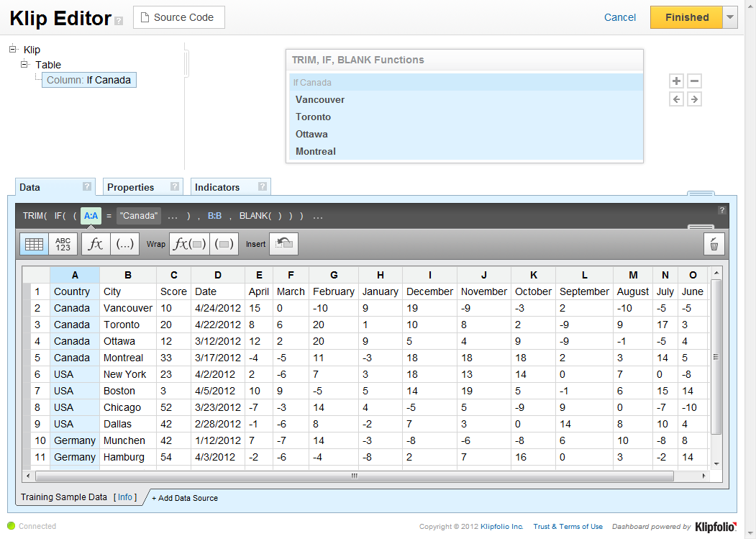Click the Cancel link

619,17
